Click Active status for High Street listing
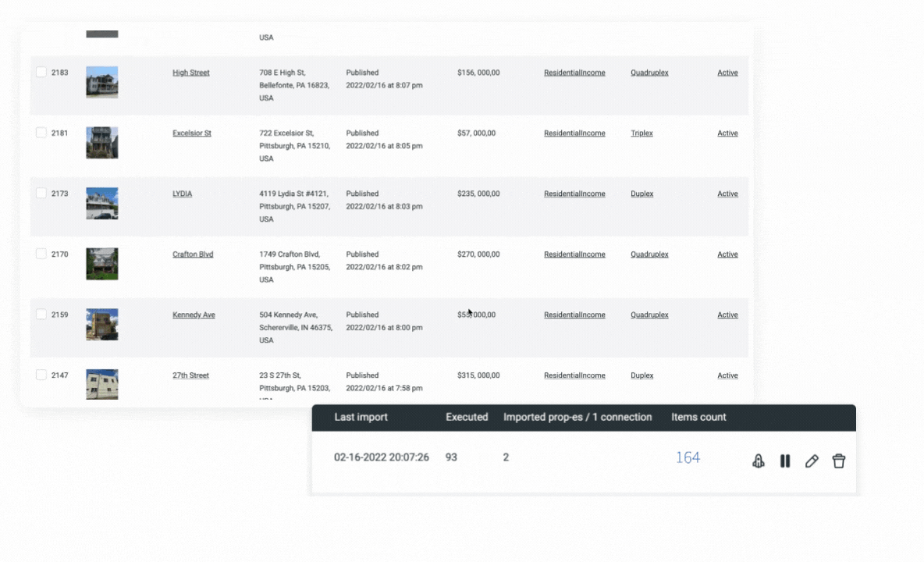 click(x=727, y=73)
